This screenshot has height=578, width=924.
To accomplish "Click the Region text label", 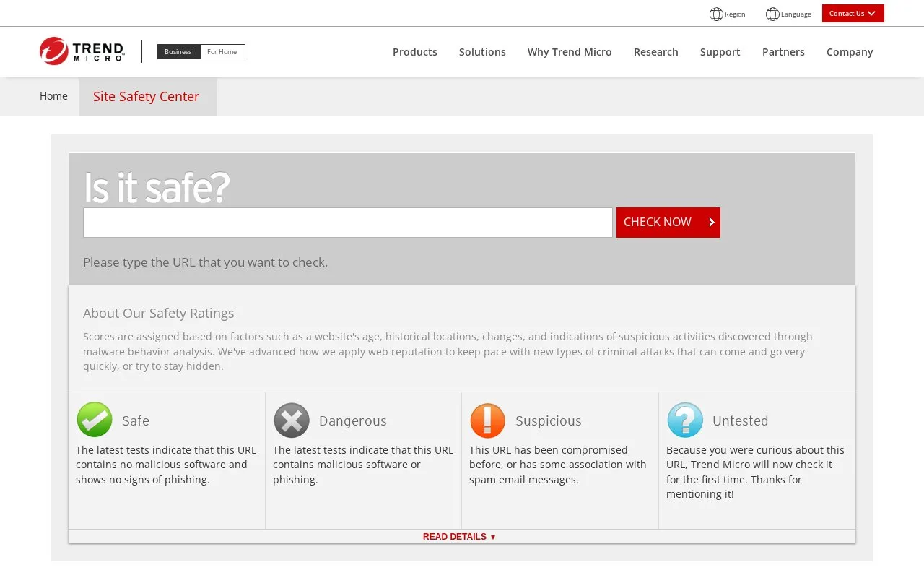I will point(735,14).
